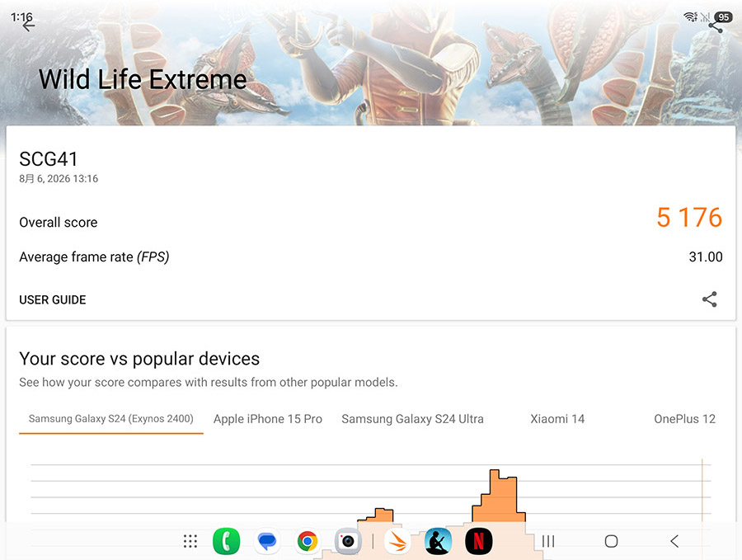This screenshot has height=560, width=742.
Task: Click the battery indicator showing 95
Action: click(724, 17)
